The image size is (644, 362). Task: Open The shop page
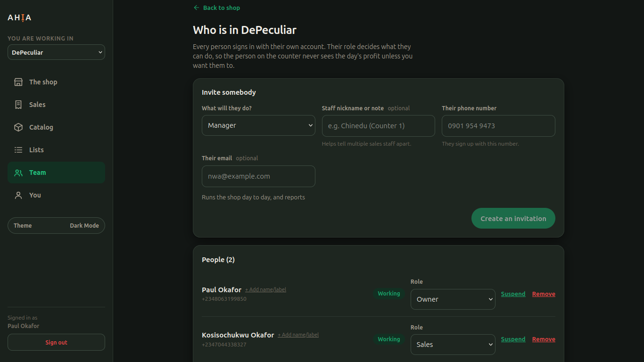click(56, 82)
